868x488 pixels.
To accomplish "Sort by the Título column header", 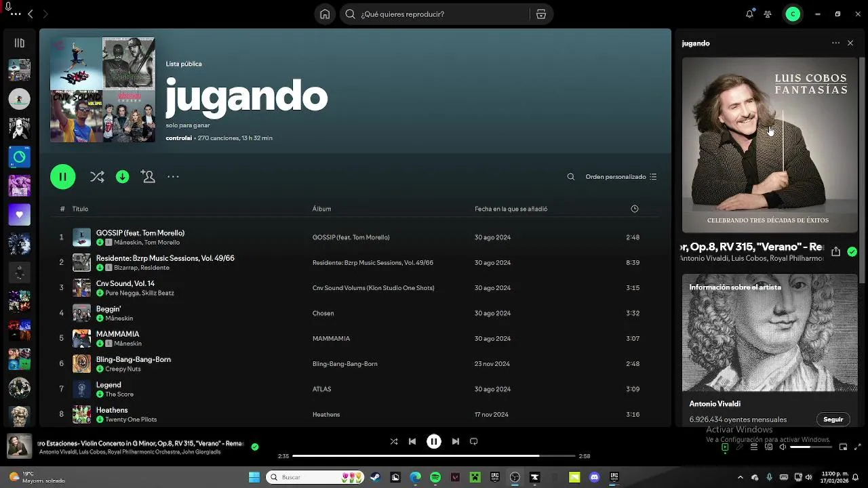I will click(80, 209).
